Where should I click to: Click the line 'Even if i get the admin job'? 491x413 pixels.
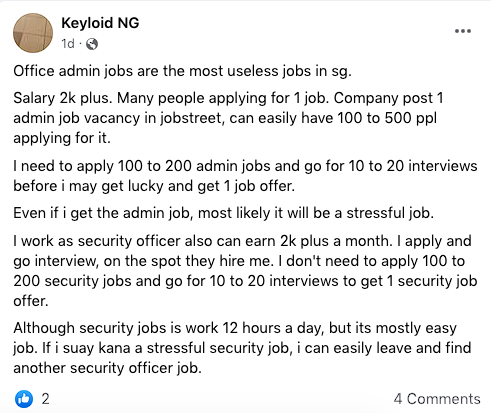223,213
